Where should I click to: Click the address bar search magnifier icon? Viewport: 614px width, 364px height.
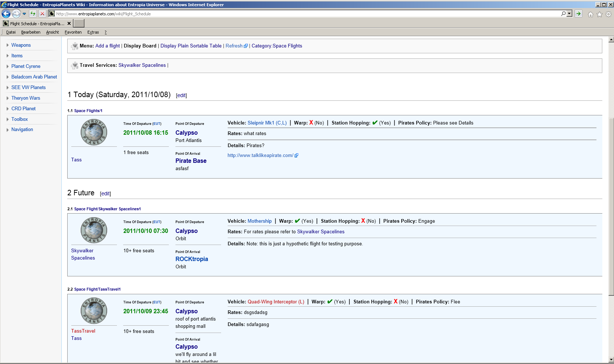click(563, 14)
